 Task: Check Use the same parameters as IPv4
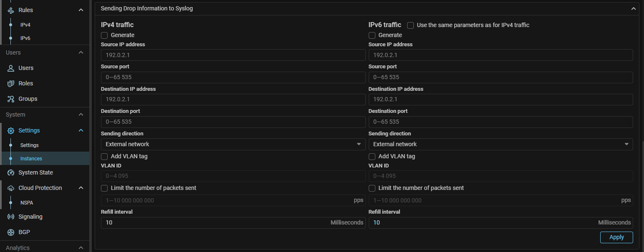[410, 25]
